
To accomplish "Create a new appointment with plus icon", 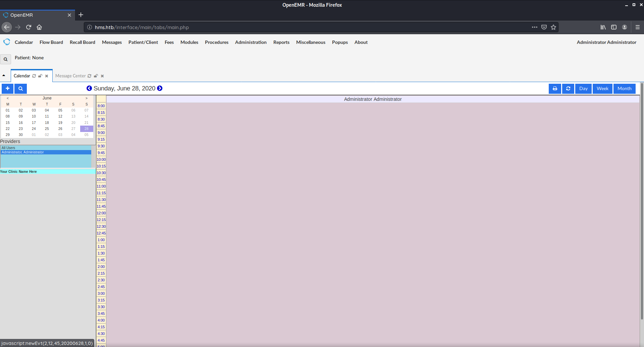I will tap(7, 88).
